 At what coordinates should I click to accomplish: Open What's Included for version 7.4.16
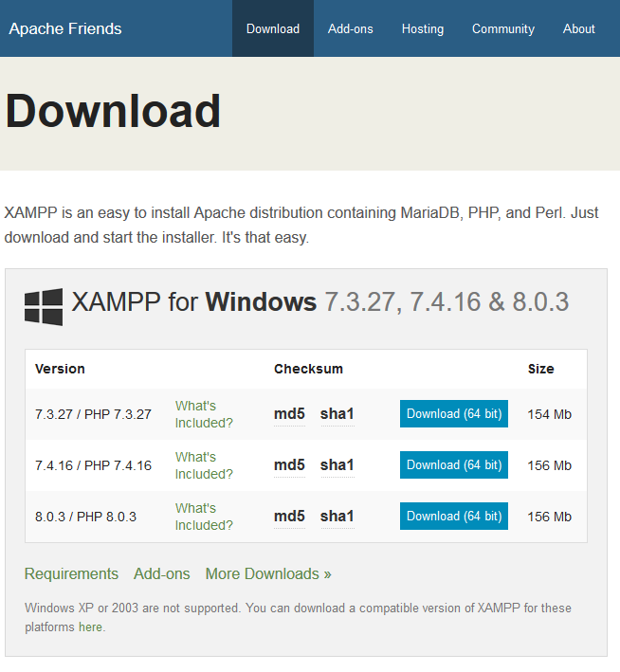[x=204, y=465]
